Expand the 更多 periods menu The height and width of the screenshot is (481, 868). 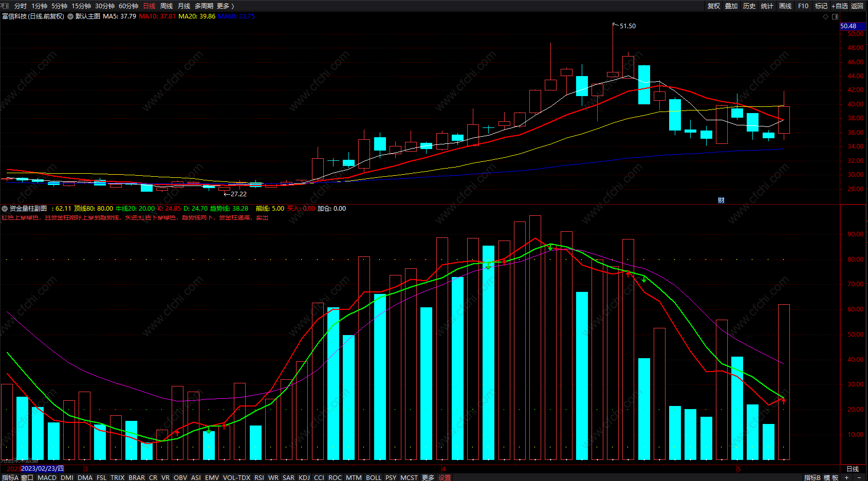pyautogui.click(x=225, y=6)
